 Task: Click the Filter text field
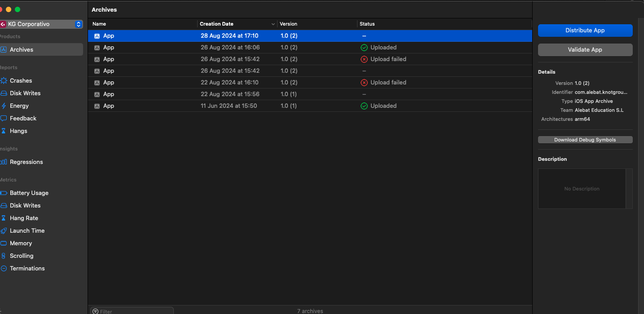[x=135, y=311]
